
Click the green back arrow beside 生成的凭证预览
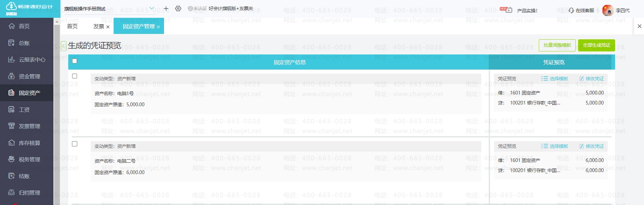pos(64,46)
